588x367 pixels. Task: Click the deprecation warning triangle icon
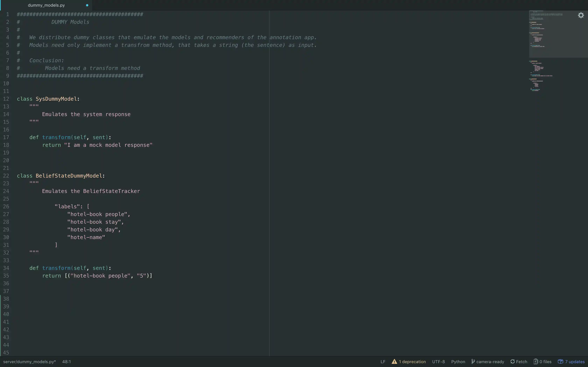(x=394, y=362)
